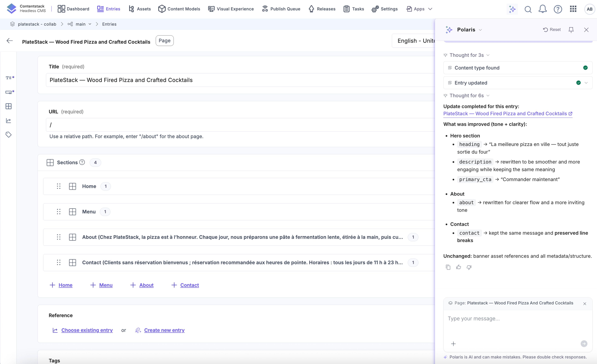Open the Assets nav item
The height and width of the screenshot is (364, 597).
tap(140, 9)
